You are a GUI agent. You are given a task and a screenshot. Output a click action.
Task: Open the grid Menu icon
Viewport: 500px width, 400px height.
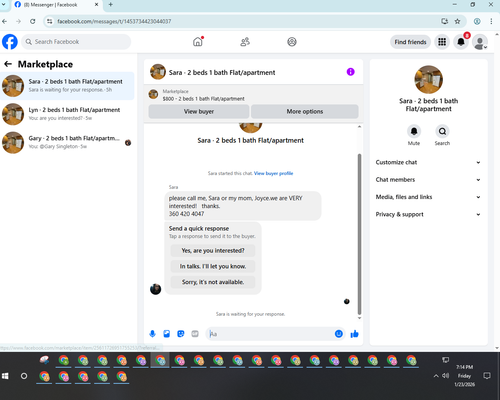(442, 42)
